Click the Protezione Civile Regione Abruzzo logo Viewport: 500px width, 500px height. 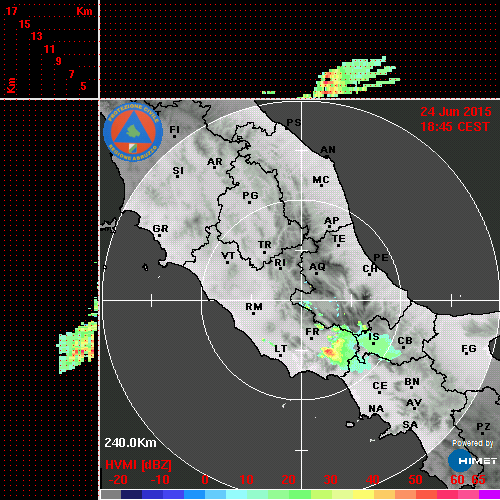[x=133, y=132]
